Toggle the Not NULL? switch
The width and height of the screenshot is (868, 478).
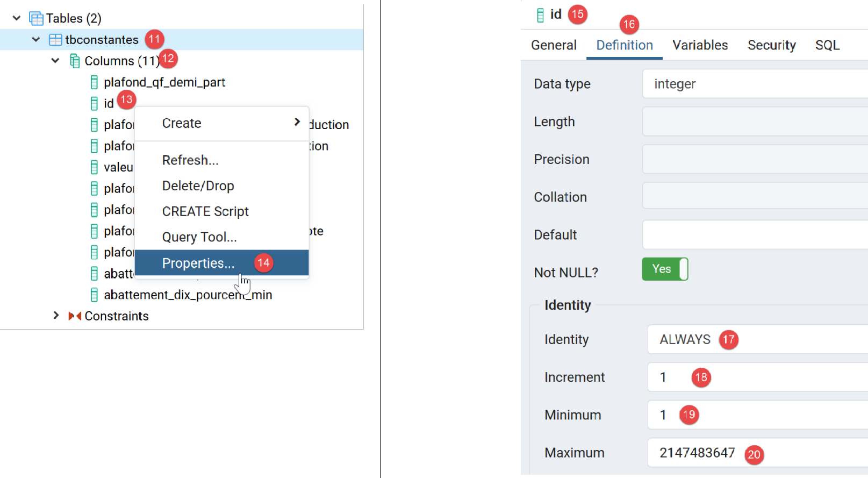coord(664,269)
